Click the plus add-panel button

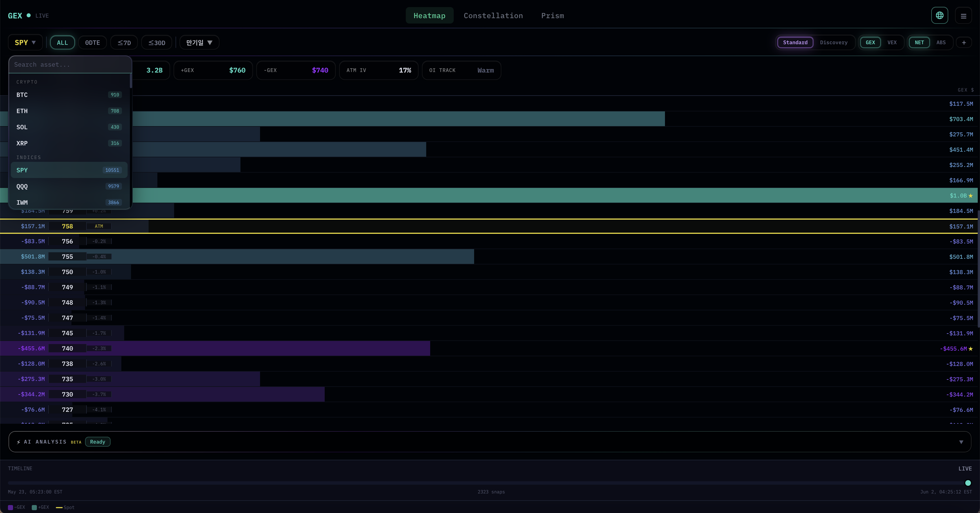pyautogui.click(x=964, y=43)
